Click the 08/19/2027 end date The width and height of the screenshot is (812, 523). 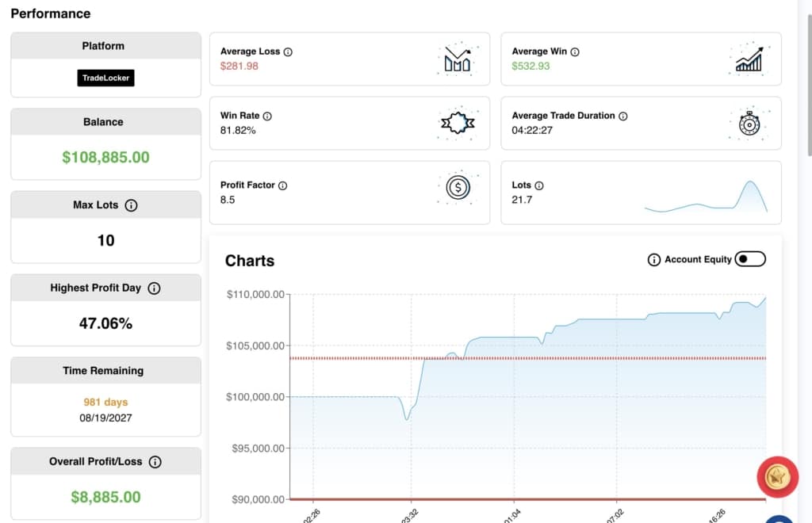[105, 418]
